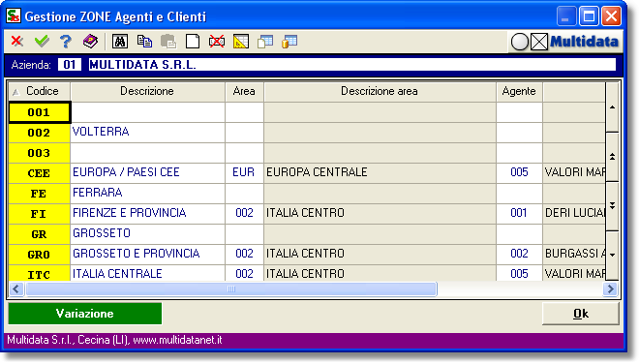Screen dimensions: 639x364
Task: Click the Area column header
Action: [244, 91]
